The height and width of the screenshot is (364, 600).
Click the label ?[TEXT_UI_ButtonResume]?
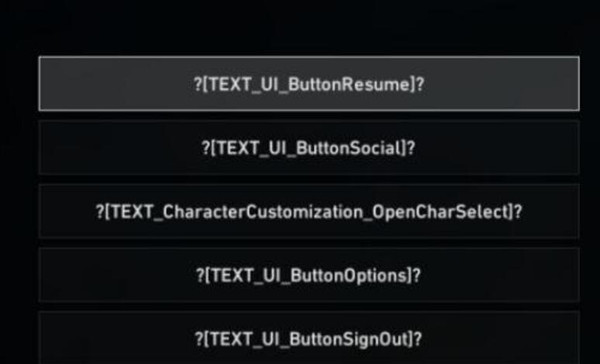tap(309, 84)
